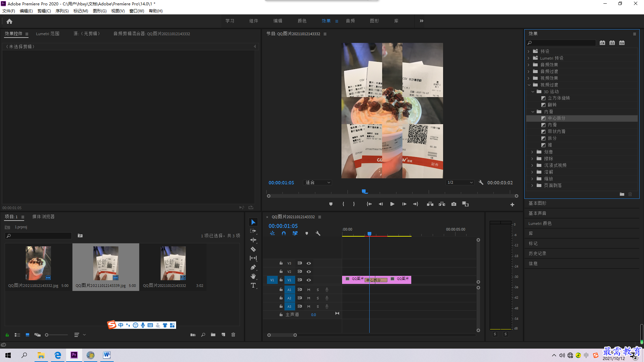Image resolution: width=644 pixels, height=362 pixels.
Task: Adjust project thumbnail zoom slider
Action: (47, 335)
